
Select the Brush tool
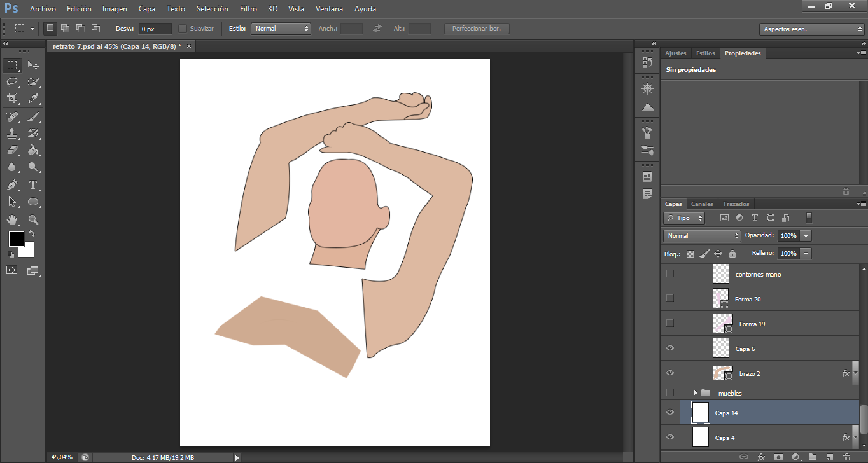[x=34, y=117]
